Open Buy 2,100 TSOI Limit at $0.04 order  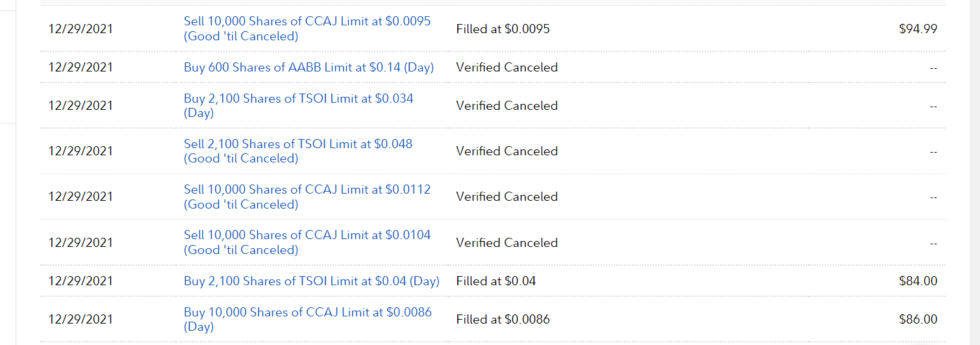pyautogui.click(x=311, y=281)
